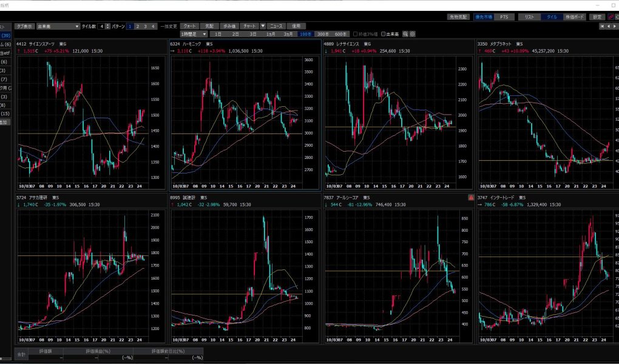Switch market toggle to PTS

tap(504, 17)
